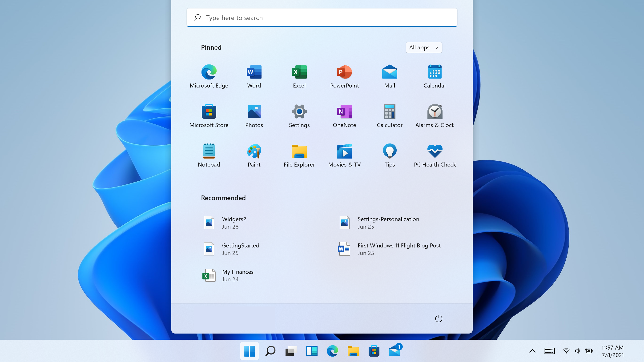Image resolution: width=644 pixels, height=362 pixels.
Task: Click the Windows taskbar Start button
Action: pos(249,350)
